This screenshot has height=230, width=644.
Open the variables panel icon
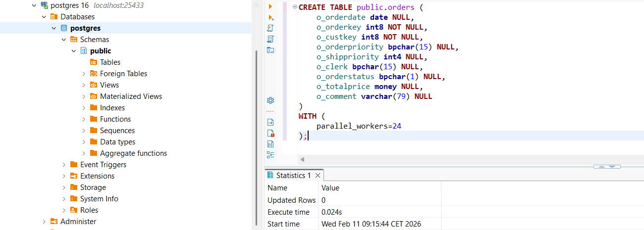270,144
